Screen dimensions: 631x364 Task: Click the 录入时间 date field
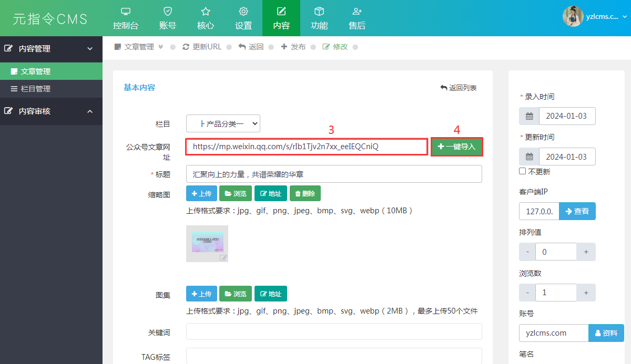[x=567, y=116]
